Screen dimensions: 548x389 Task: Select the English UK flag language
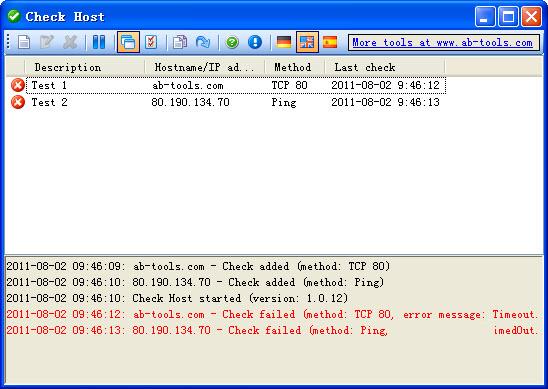(307, 42)
